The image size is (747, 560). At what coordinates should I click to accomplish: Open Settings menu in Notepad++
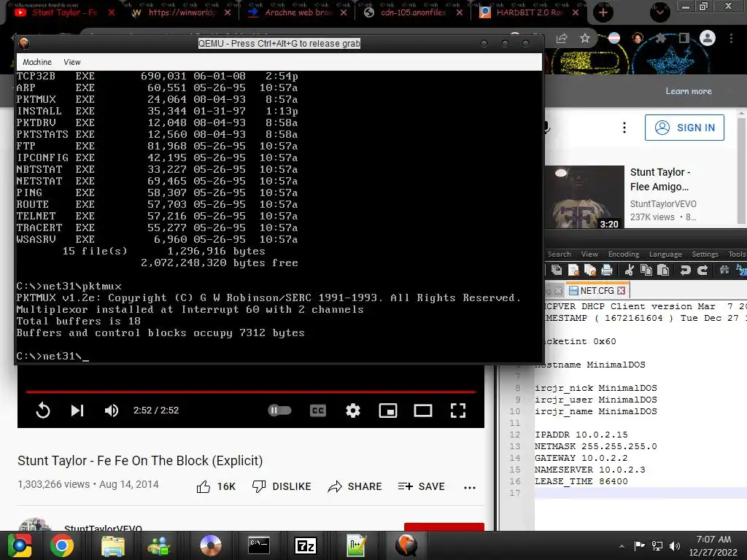pos(705,254)
